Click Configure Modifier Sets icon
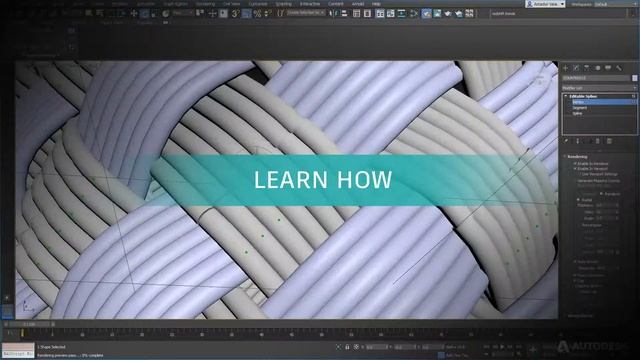 (609, 141)
